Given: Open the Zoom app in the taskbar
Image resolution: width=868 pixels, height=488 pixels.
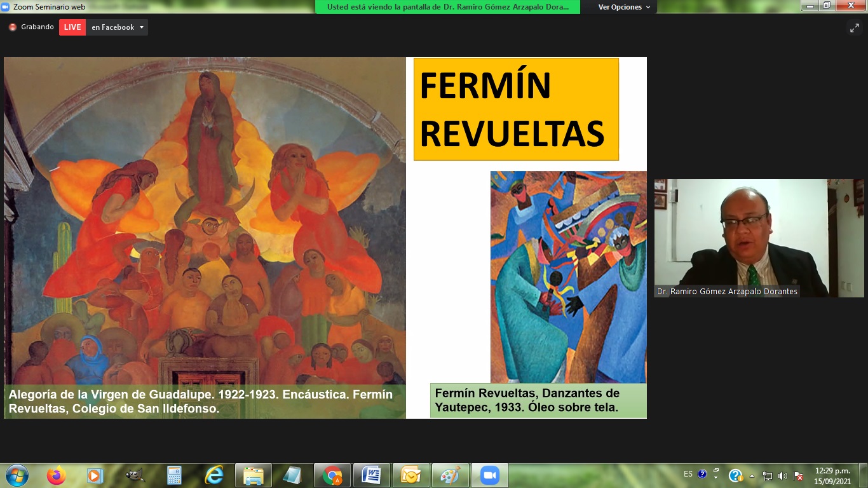Looking at the screenshot, I should (490, 475).
